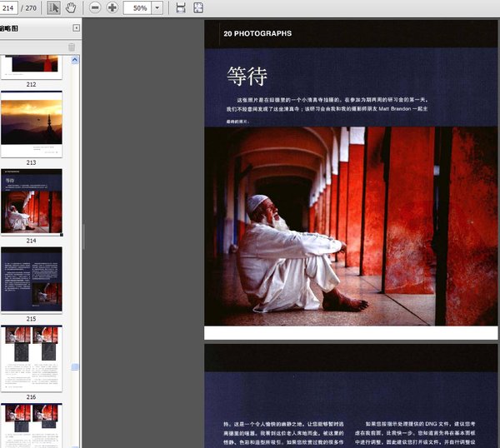This screenshot has width=500, height=448.
Task: Choose the fit full page view icon
Action: pyautogui.click(x=198, y=7)
